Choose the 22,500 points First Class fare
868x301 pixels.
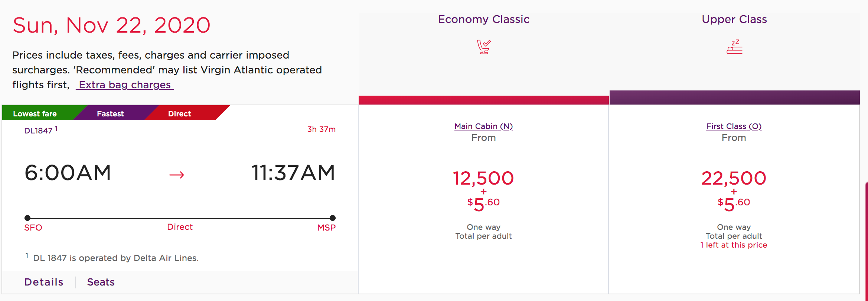pos(734,179)
